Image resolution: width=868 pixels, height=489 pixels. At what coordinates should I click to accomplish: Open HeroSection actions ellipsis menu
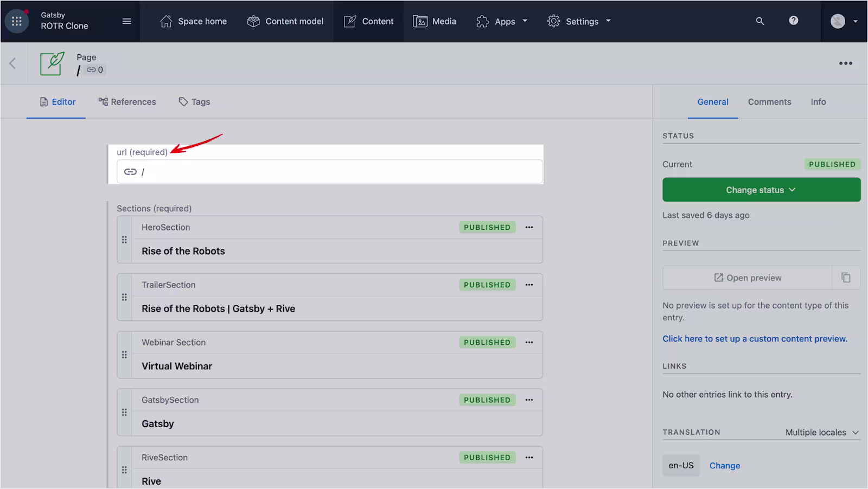pyautogui.click(x=529, y=227)
